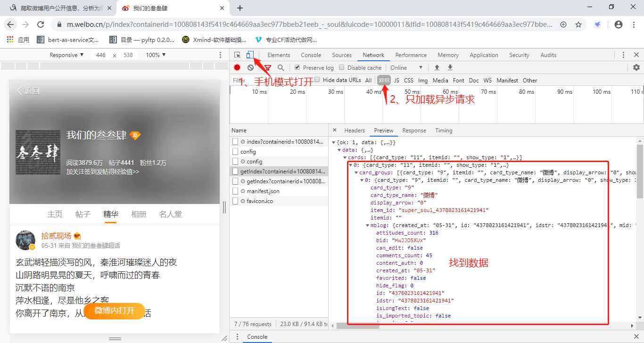Image resolution: width=644 pixels, height=343 pixels.
Task: Click the export HAR download arrow icon
Action: (450, 68)
